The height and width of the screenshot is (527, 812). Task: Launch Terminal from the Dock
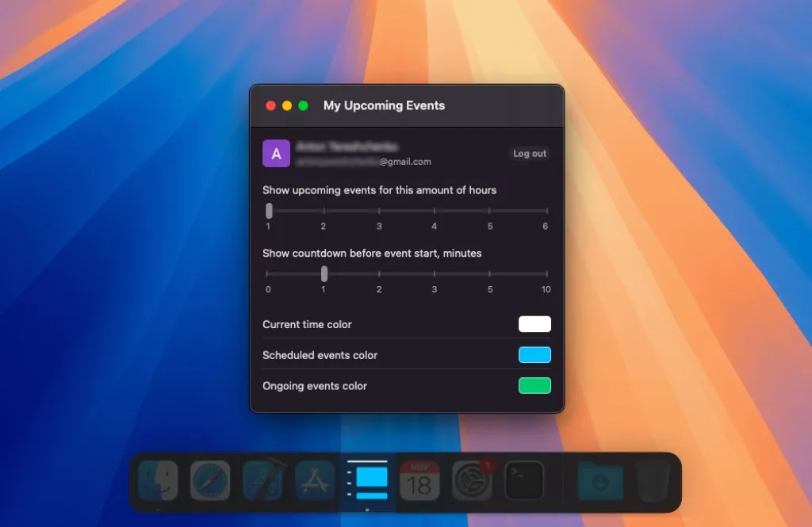524,481
